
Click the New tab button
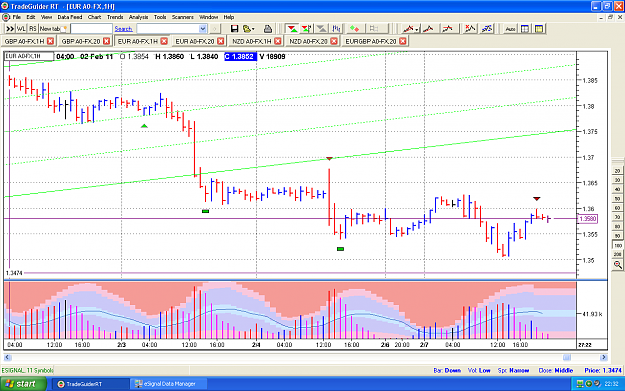(53, 29)
